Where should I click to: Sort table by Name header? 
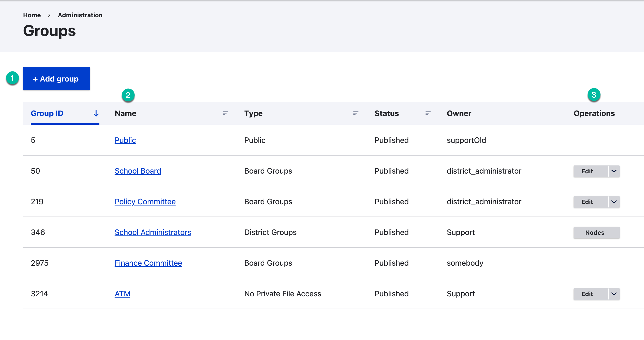(x=126, y=113)
